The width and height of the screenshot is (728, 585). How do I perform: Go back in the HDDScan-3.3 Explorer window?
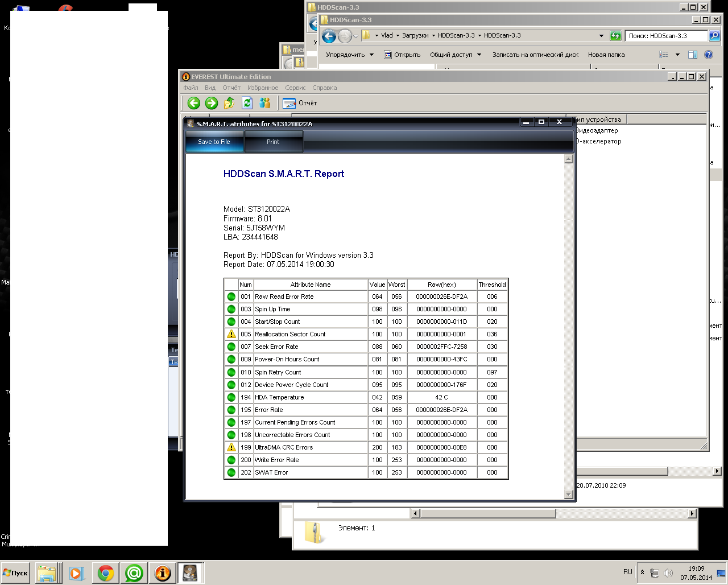pos(329,36)
